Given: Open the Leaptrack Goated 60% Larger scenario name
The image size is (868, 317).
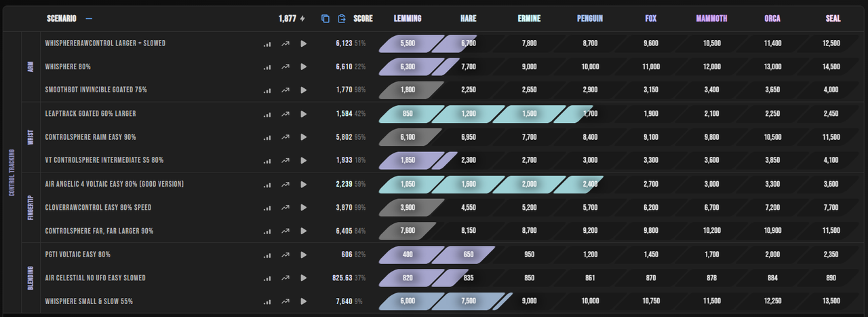Looking at the screenshot, I should click(x=91, y=114).
